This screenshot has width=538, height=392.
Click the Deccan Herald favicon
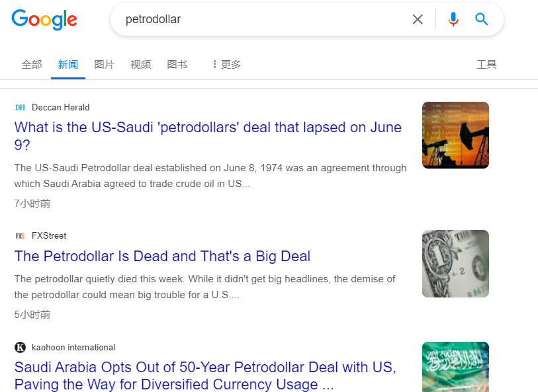tap(20, 108)
